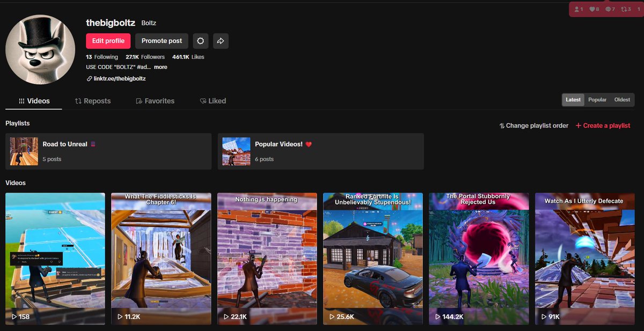The image size is (644, 331).
Task: Click the share arrow icon on profile
Action: tap(221, 41)
